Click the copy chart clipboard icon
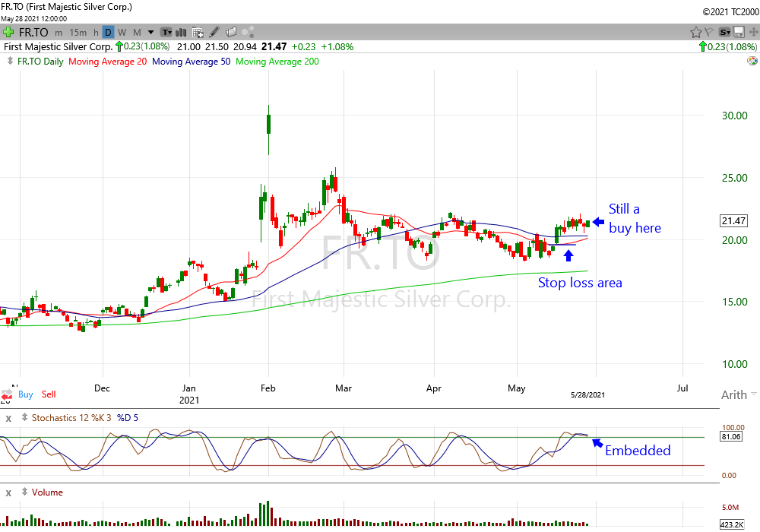The image size is (760, 532). pos(231,33)
